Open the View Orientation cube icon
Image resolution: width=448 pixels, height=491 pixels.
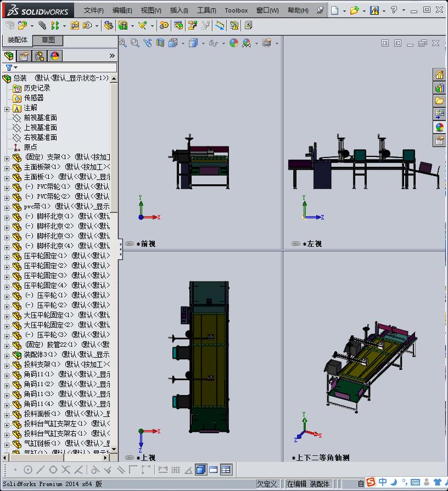173,43
